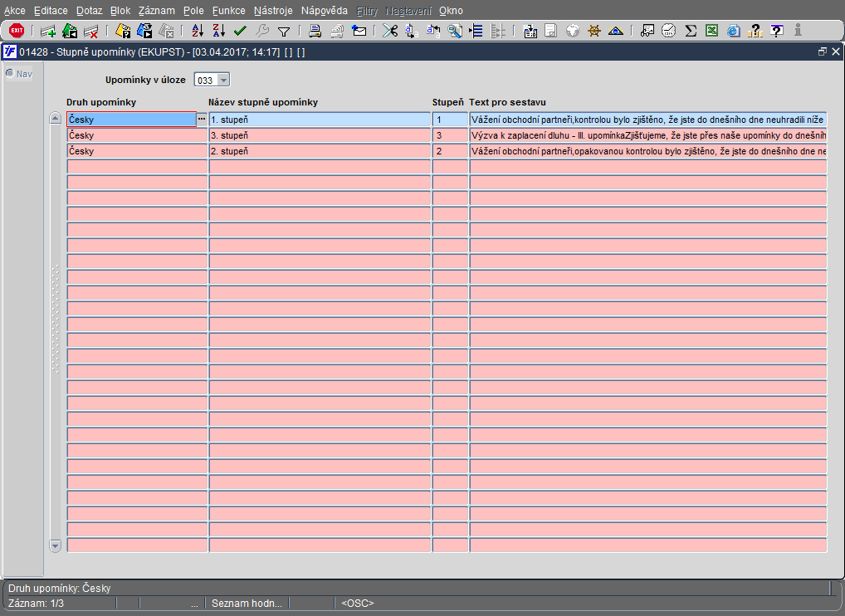The image size is (845, 616).
Task: Open the Záznam menu
Action: pos(156,11)
